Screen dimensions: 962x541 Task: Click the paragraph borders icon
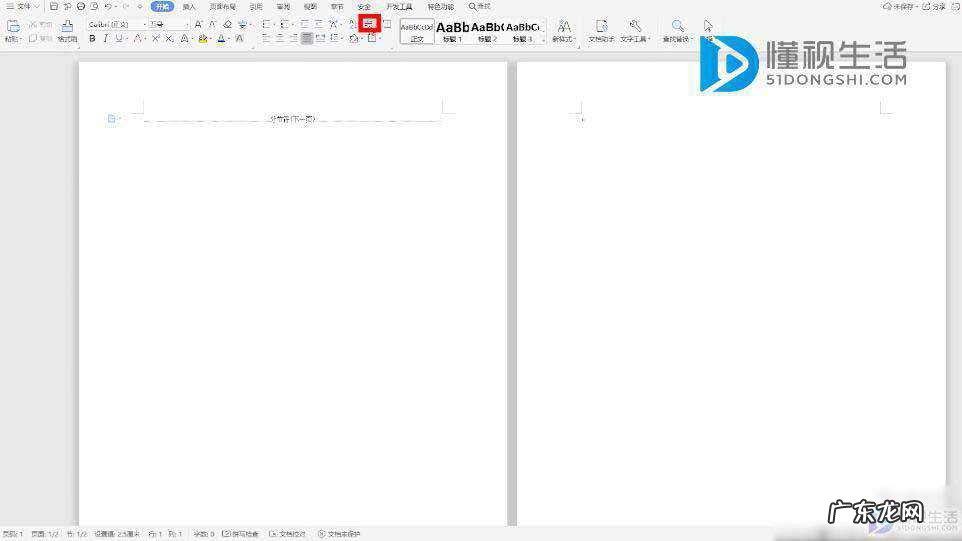pos(372,38)
